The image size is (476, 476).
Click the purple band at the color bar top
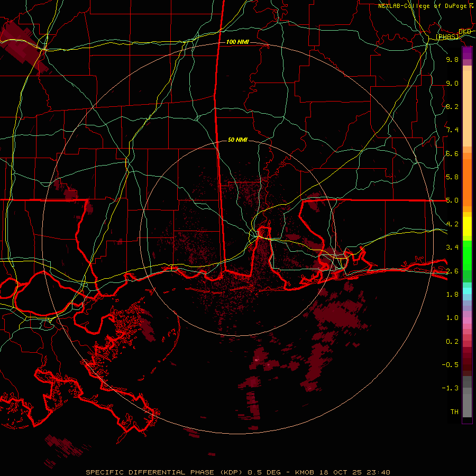(x=467, y=53)
